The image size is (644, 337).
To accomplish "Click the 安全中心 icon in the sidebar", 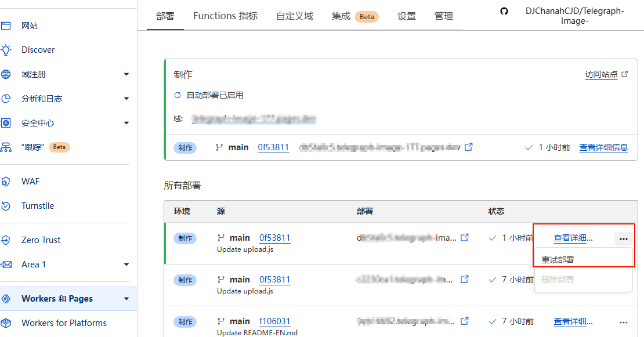I will click(6, 123).
